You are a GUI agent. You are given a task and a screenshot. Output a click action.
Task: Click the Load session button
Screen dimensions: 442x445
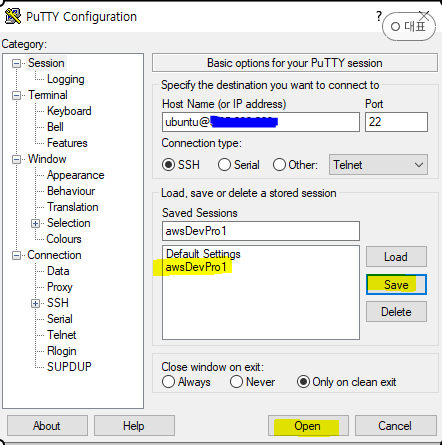[x=396, y=257]
